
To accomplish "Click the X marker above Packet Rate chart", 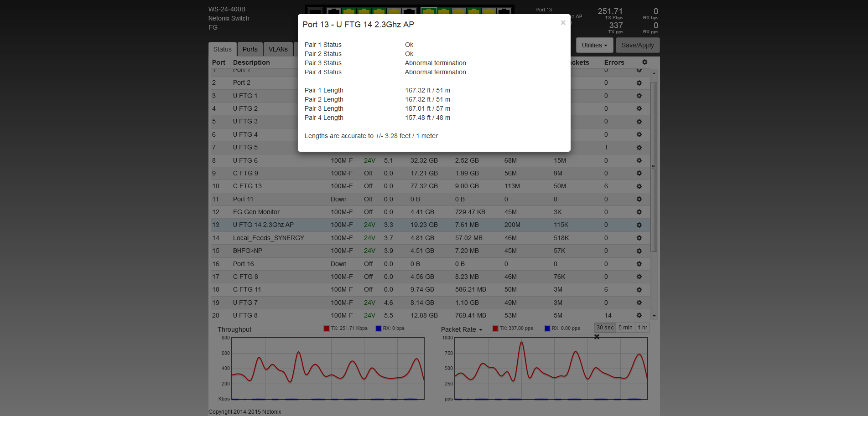I will [x=597, y=337].
